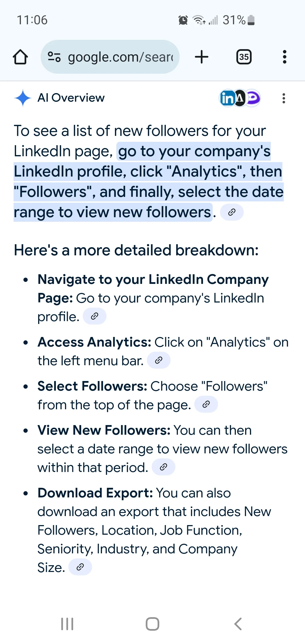Tap the AI Overview sparkle icon

[23, 98]
